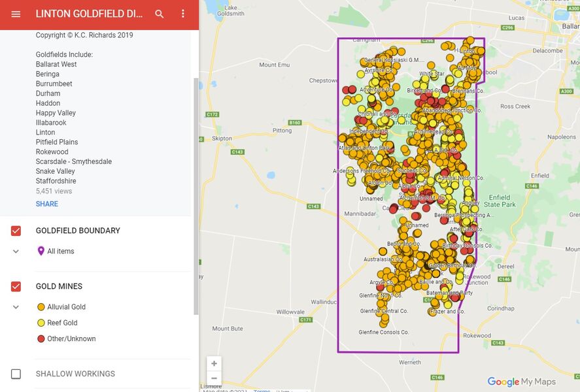Click the Enfield State Park label
The width and height of the screenshot is (580, 392).
[x=500, y=201]
